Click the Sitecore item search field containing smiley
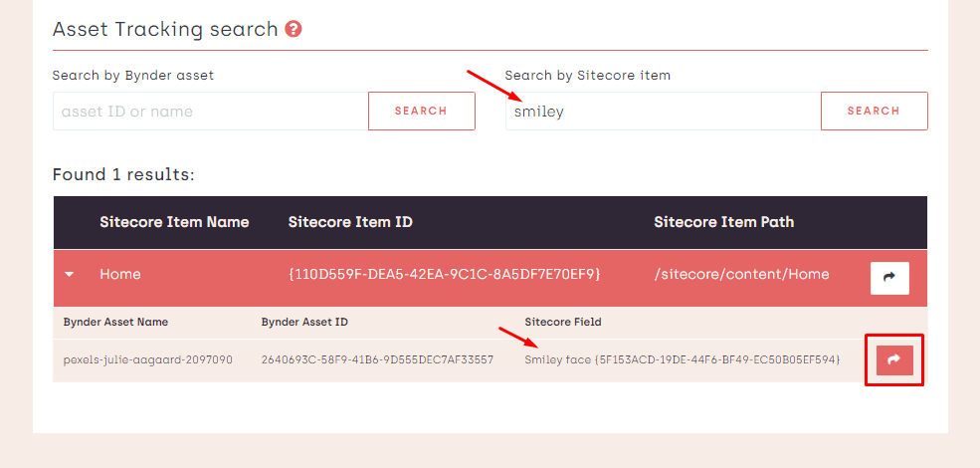Image resolution: width=980 pixels, height=468 pixels. pos(663,112)
